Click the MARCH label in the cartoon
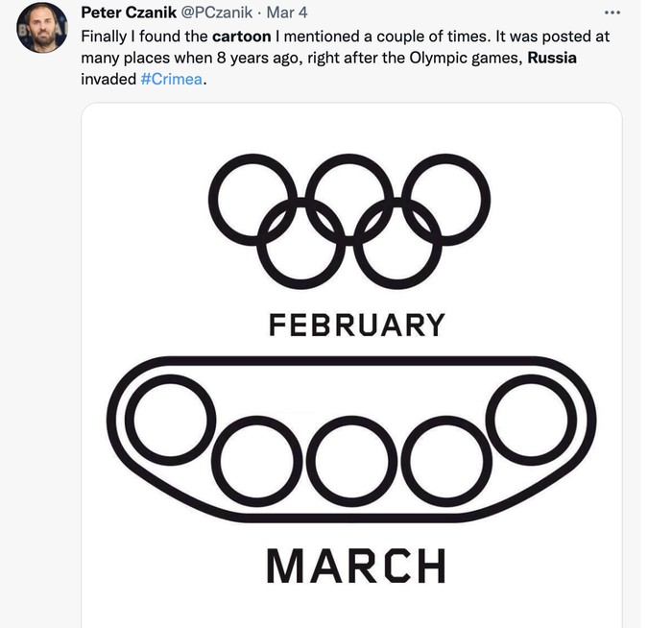The width and height of the screenshot is (672, 628). (356, 565)
